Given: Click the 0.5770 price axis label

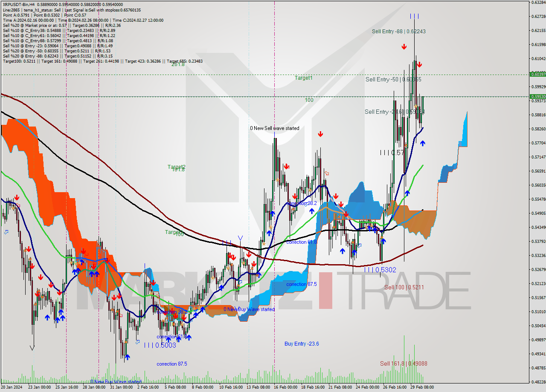Looking at the screenshot, I should click(x=538, y=143).
